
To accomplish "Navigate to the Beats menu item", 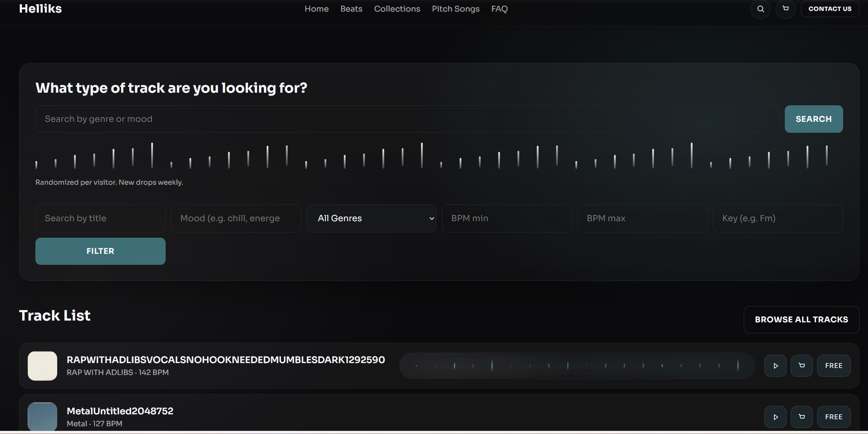I will point(351,9).
